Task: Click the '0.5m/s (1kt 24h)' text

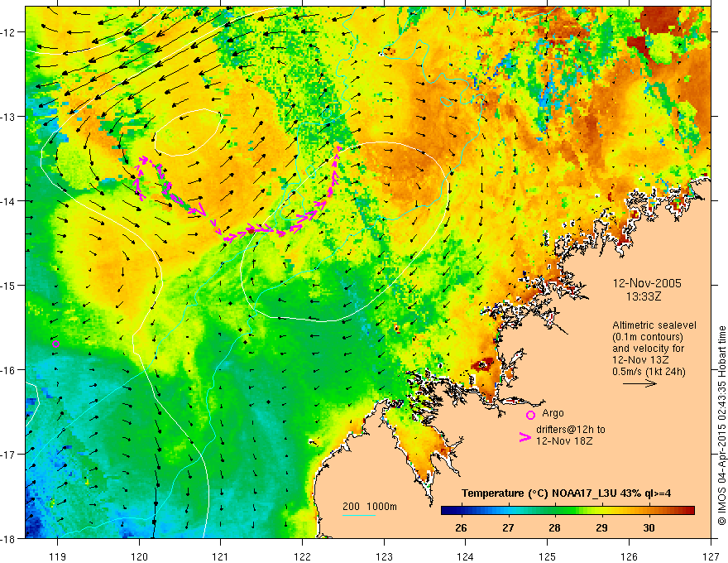Action: tap(649, 371)
